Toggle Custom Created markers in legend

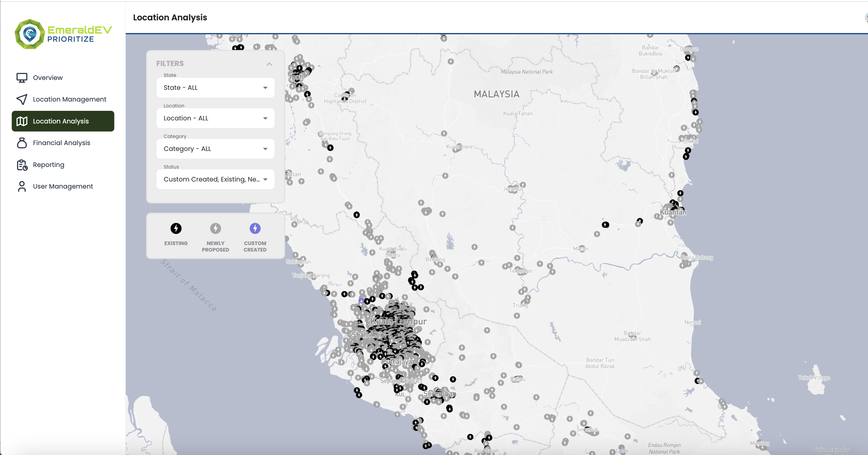click(x=255, y=229)
